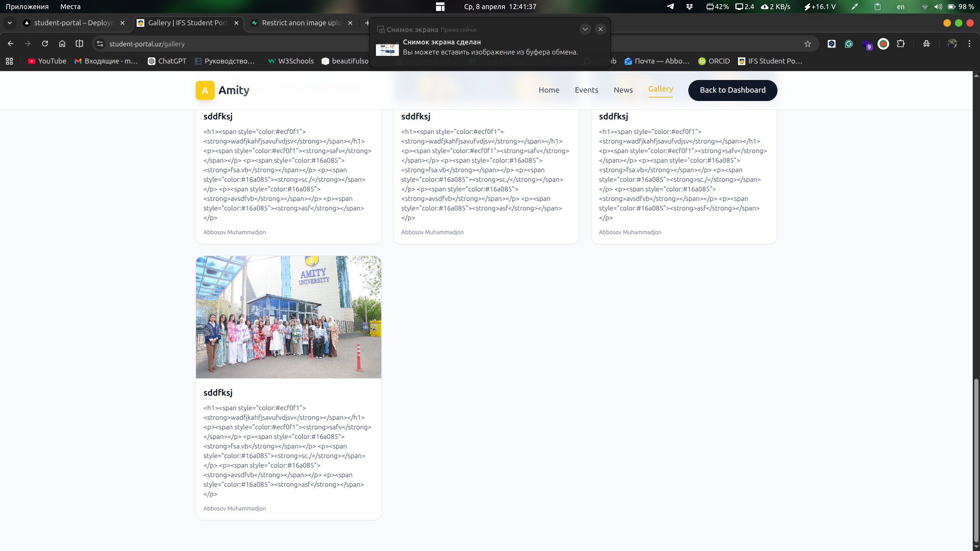Expand the tab search dropdown arrow

[x=10, y=23]
